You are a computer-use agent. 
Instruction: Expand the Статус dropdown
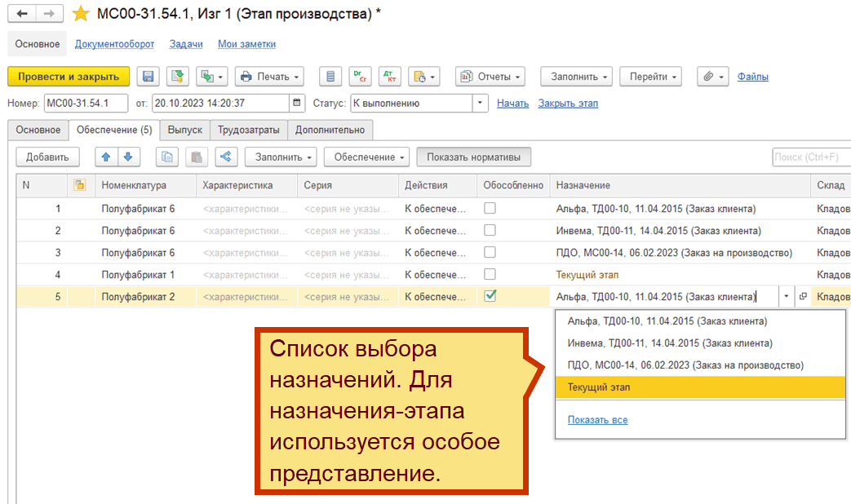(x=480, y=103)
